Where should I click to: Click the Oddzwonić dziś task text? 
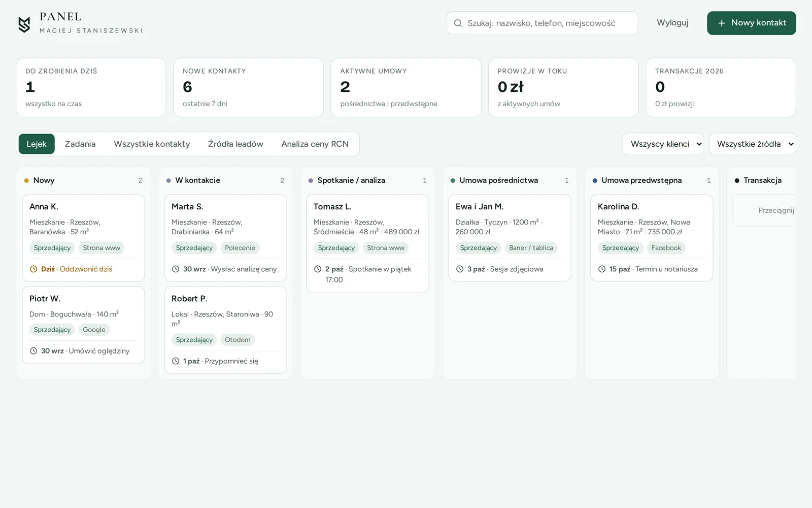point(86,269)
